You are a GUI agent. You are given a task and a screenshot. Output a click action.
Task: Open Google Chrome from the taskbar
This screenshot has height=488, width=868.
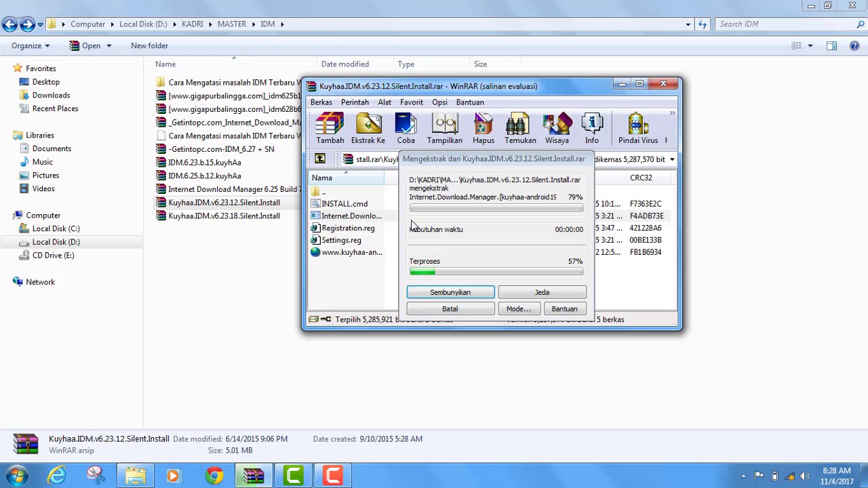(214, 476)
